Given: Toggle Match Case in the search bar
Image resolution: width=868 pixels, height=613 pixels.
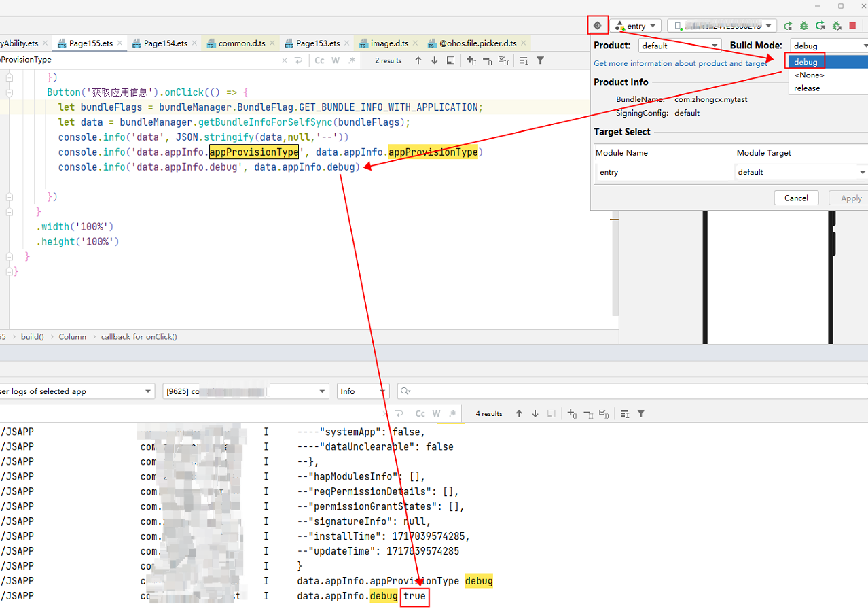Looking at the screenshot, I should [x=319, y=60].
